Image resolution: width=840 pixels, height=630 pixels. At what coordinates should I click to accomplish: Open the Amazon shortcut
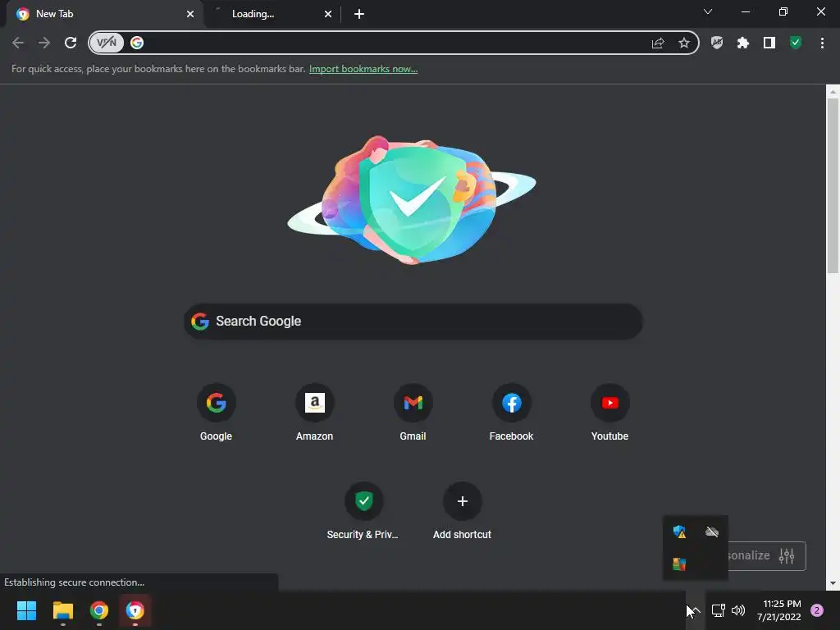pos(314,413)
